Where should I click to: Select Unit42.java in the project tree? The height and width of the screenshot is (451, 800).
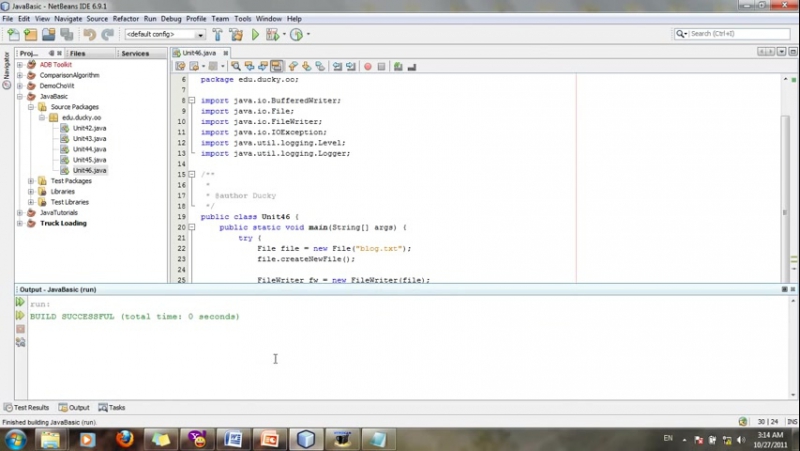[x=89, y=128]
